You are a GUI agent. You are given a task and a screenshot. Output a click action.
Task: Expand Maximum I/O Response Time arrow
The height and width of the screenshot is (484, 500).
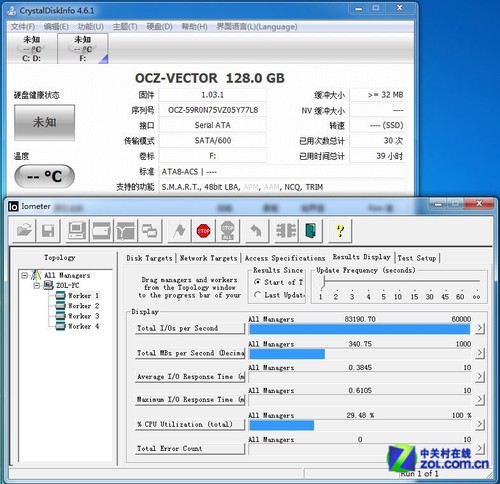tap(479, 399)
